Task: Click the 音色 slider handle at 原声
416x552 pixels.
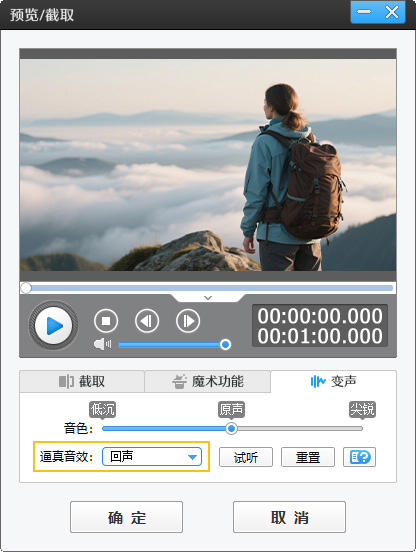Action: (x=231, y=428)
